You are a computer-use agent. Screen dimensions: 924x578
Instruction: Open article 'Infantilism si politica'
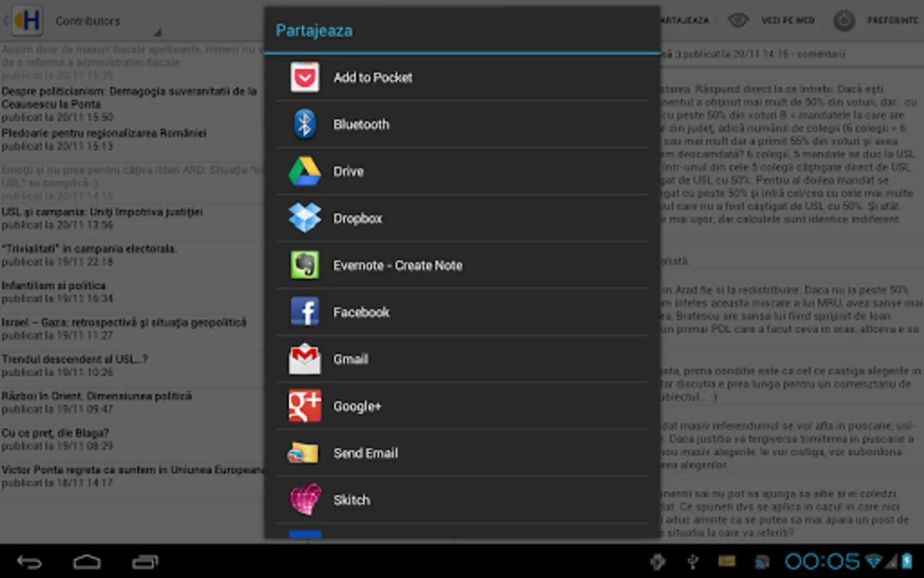point(132,292)
